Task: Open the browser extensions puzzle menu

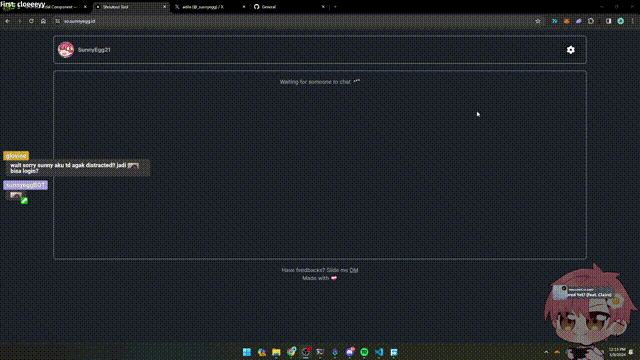Action: tap(591, 21)
